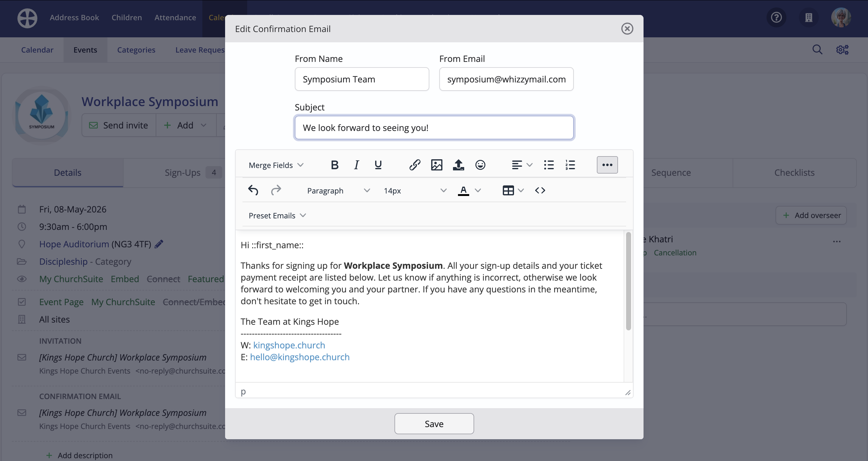Open the source code view
This screenshot has width=868, height=461.
click(540, 191)
